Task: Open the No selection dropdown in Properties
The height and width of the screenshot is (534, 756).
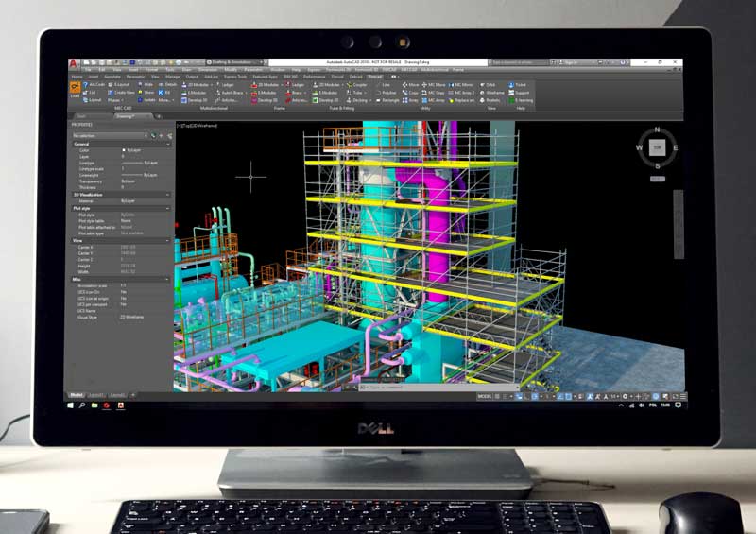Action: click(x=110, y=136)
